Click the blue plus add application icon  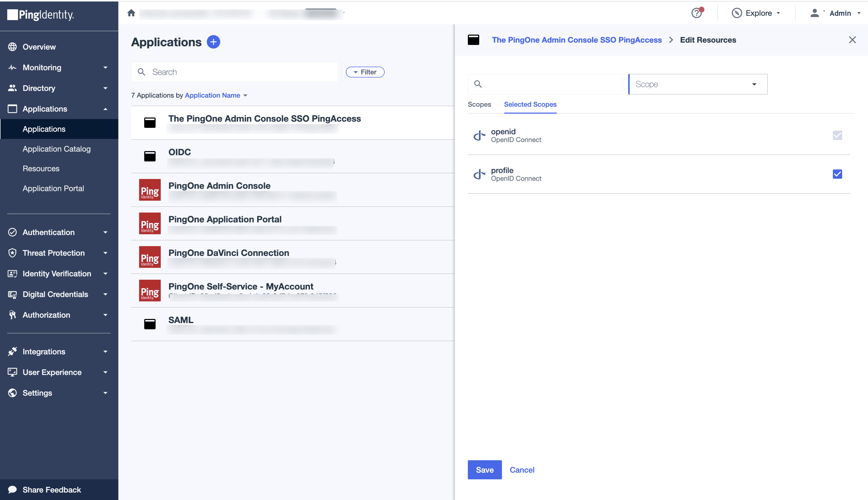[x=213, y=42]
